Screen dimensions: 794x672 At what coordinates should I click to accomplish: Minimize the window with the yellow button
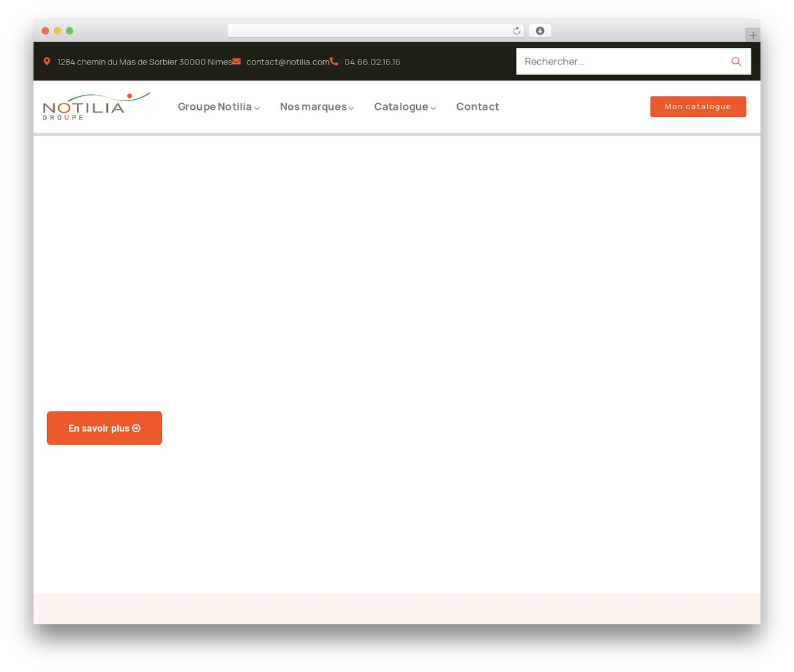click(x=58, y=31)
